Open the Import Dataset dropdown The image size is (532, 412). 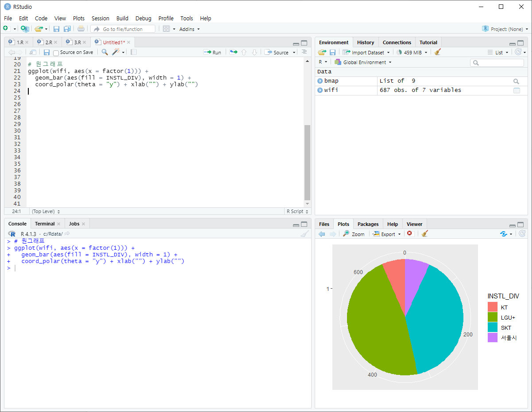pos(366,52)
